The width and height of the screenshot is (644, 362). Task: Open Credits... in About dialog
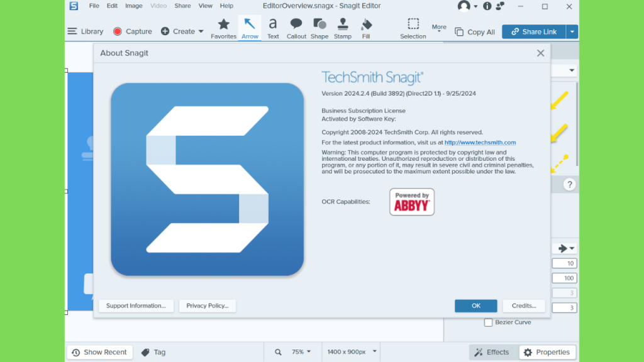[x=524, y=306]
